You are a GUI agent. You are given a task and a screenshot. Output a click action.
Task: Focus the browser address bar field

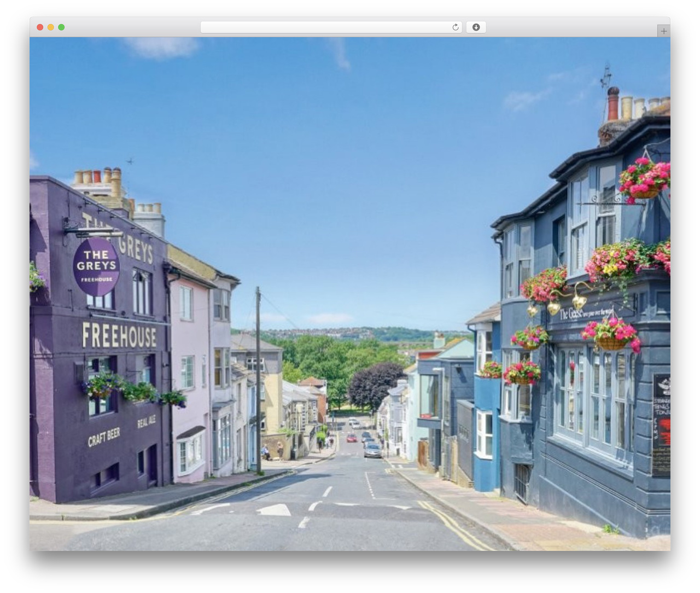tap(331, 27)
